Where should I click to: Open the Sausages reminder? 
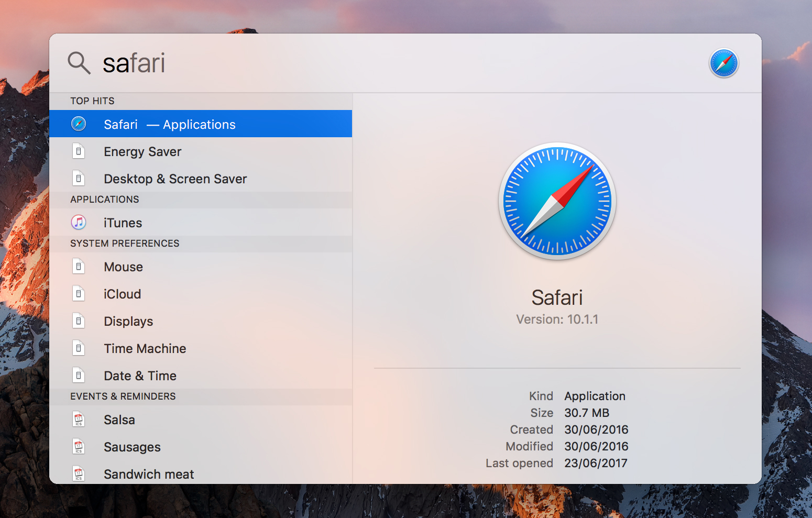[x=201, y=447]
